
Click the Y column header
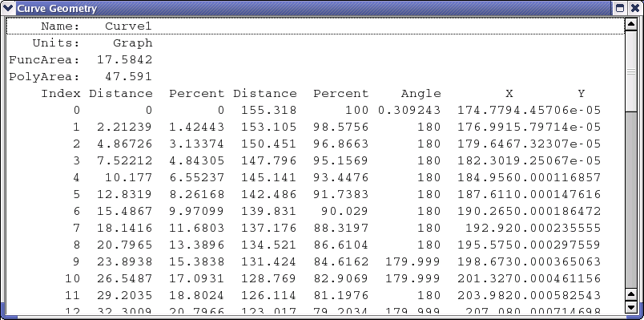[582, 93]
